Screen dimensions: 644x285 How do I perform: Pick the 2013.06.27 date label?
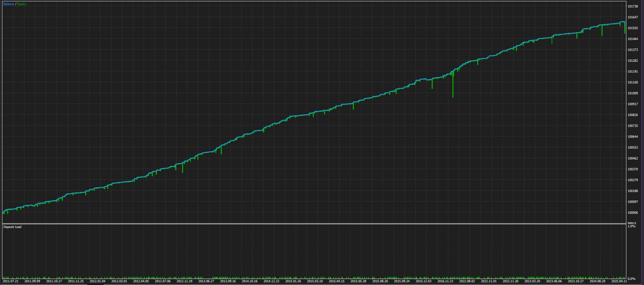(206, 281)
